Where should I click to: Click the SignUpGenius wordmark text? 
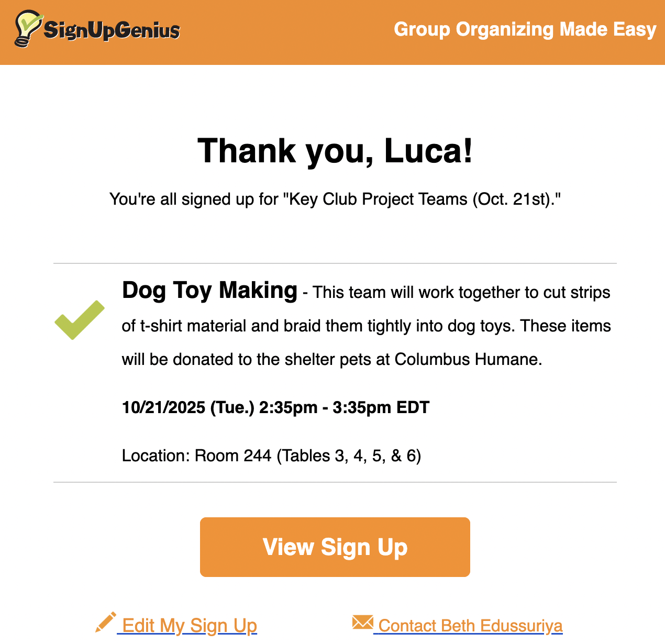pos(112,30)
